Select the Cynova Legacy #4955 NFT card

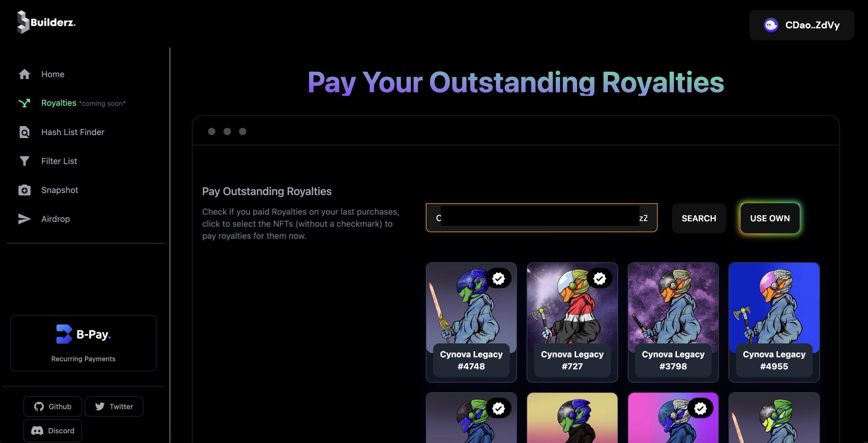[x=774, y=322]
